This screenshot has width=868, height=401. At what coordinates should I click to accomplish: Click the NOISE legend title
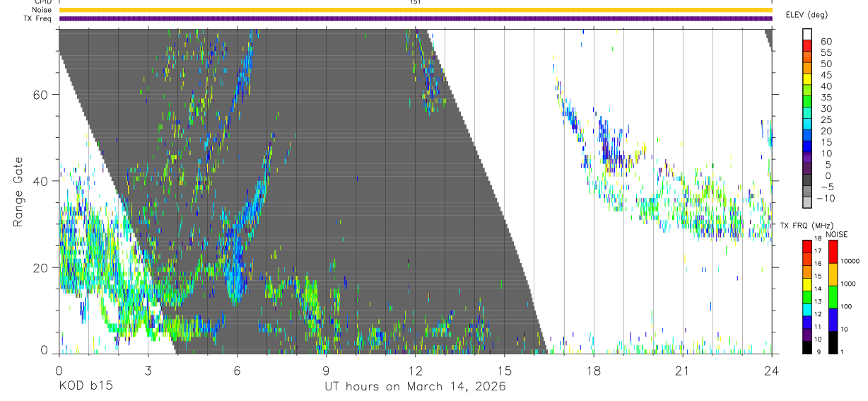pyautogui.click(x=837, y=235)
